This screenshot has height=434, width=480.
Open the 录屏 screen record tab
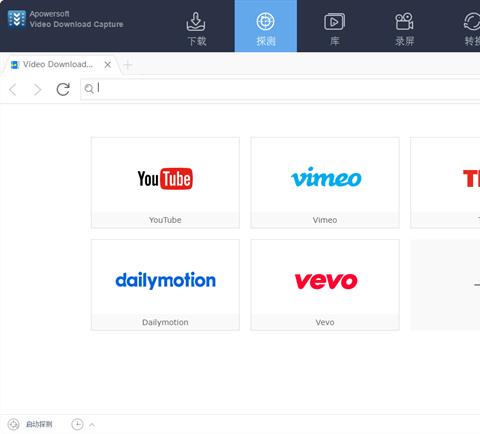(x=404, y=28)
